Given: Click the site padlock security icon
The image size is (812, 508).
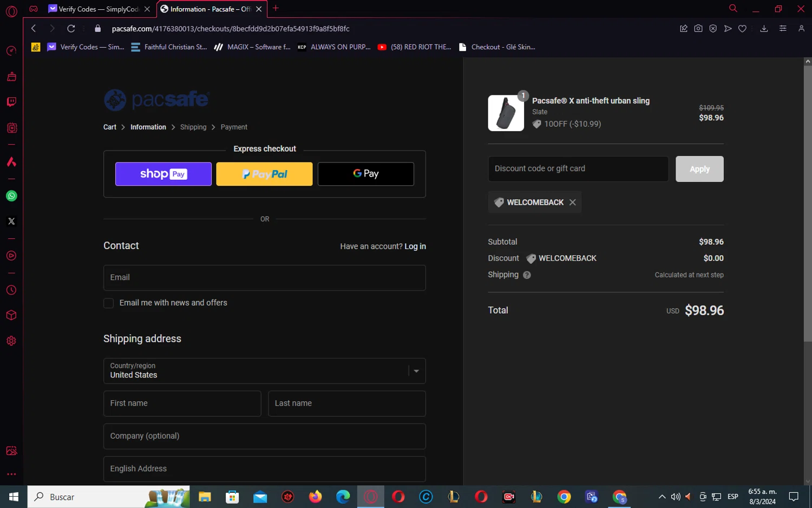Looking at the screenshot, I should pyautogui.click(x=98, y=28).
